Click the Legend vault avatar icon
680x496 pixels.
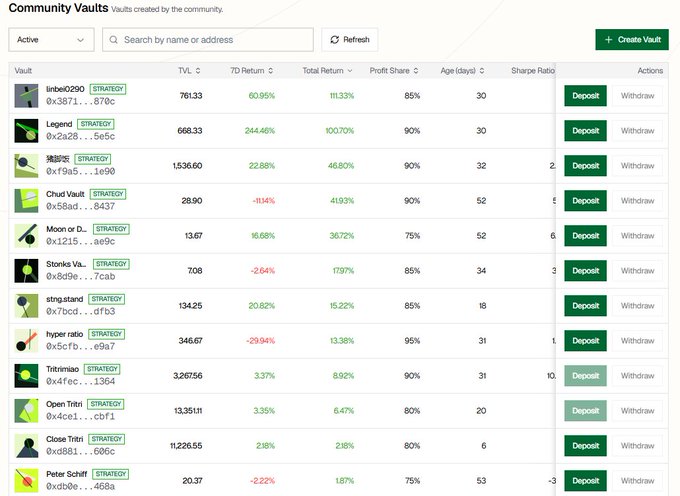pyautogui.click(x=26, y=131)
